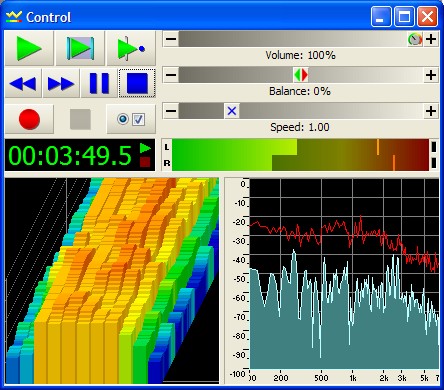Viewport: 444px width, 390px height.
Task: Click the blue Rewind double-arrow button
Action: (x=23, y=83)
